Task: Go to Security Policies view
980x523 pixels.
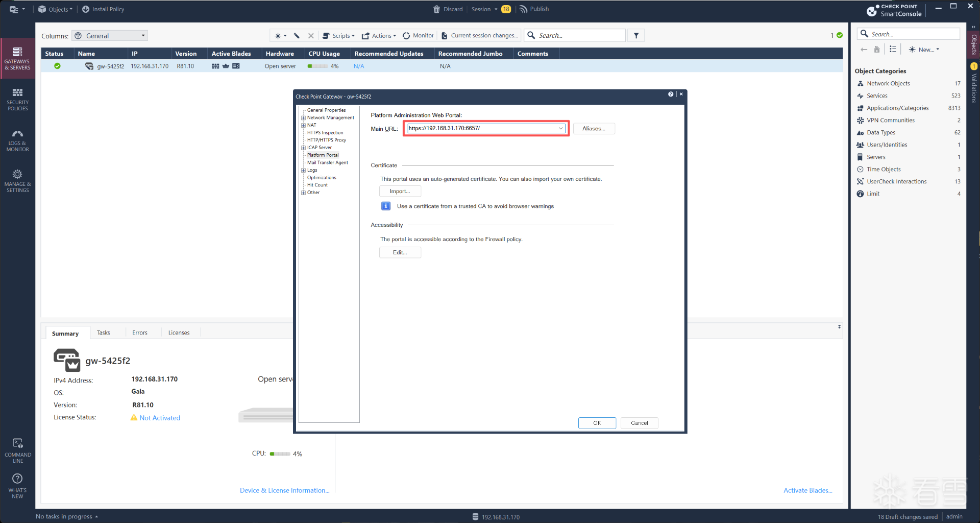Action: click(17, 99)
